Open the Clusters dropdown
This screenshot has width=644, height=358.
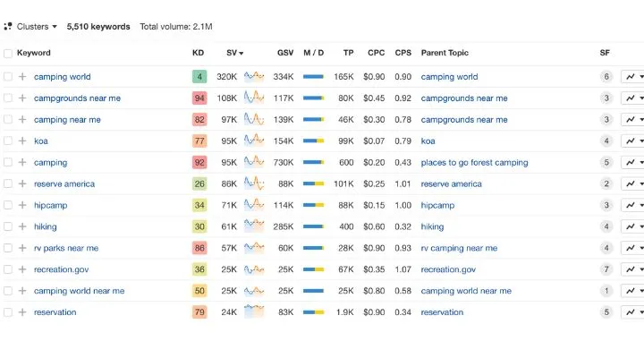click(30, 27)
